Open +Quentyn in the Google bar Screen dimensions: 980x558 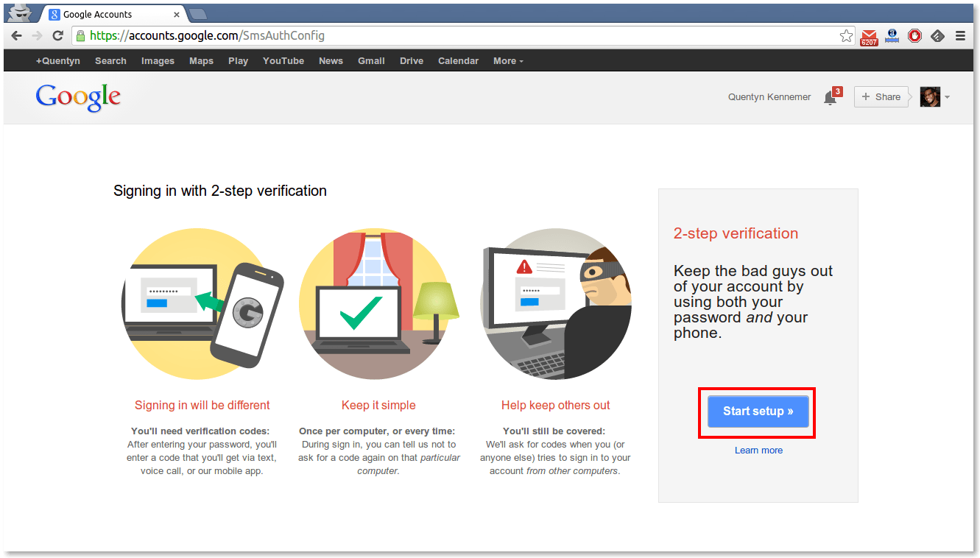coord(58,61)
